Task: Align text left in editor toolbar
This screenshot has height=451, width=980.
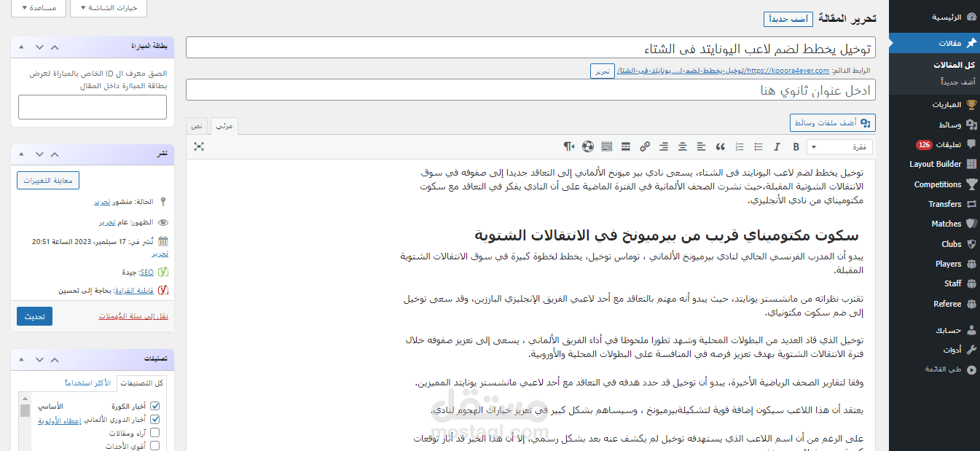Action: pos(701,146)
